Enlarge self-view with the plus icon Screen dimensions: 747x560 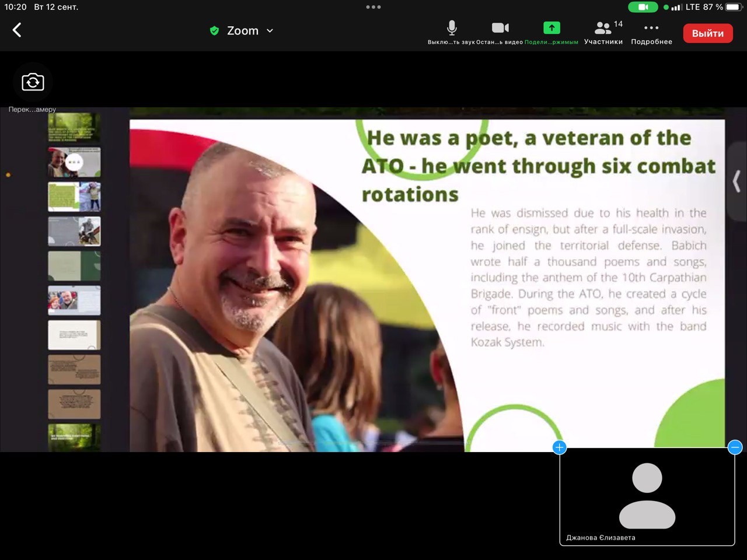click(559, 447)
